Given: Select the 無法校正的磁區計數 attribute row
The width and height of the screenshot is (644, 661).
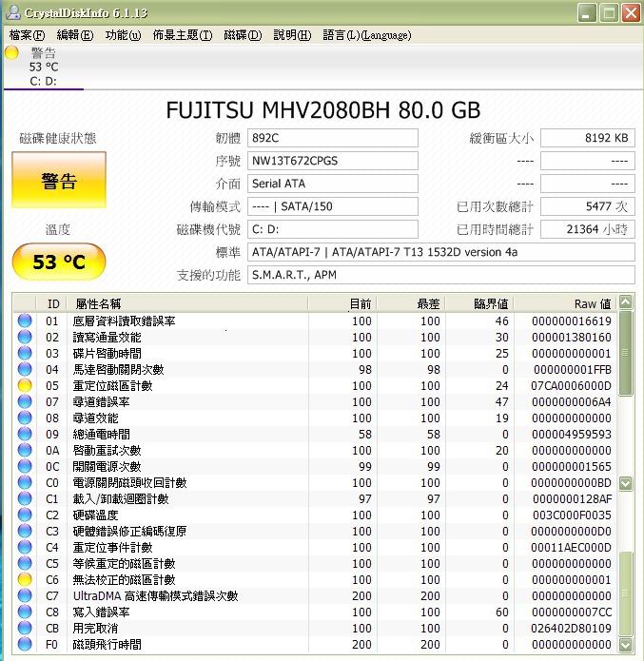Looking at the screenshot, I should tap(315, 579).
